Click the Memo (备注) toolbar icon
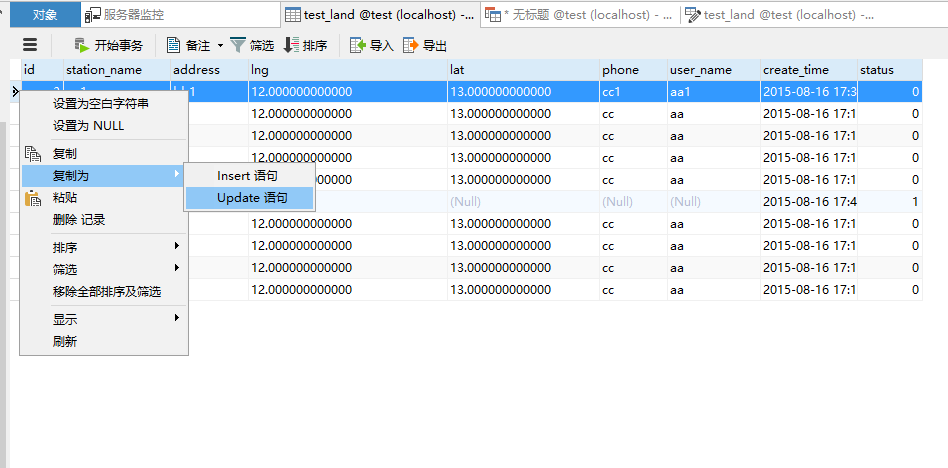The image size is (948, 468). click(x=173, y=45)
